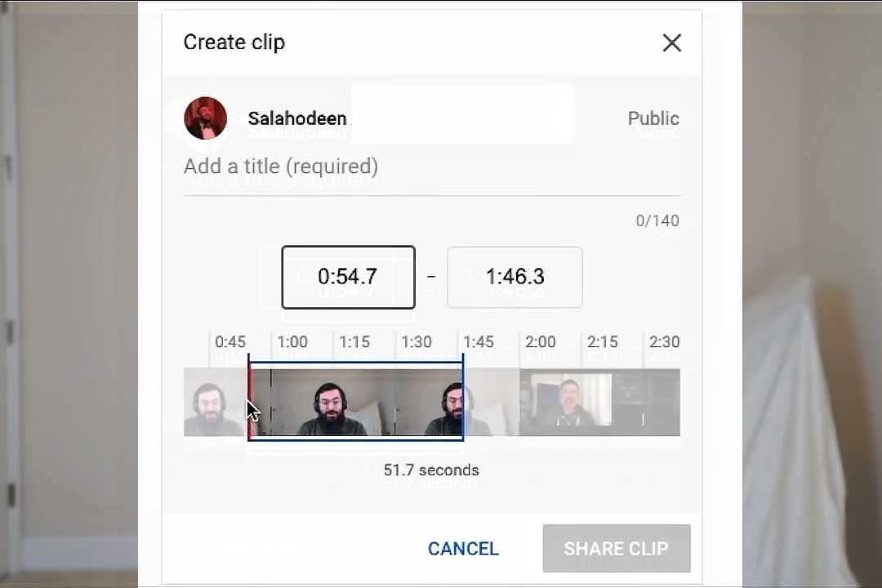Click the 1:00 timeline marker
The width and height of the screenshot is (882, 588).
coord(292,342)
